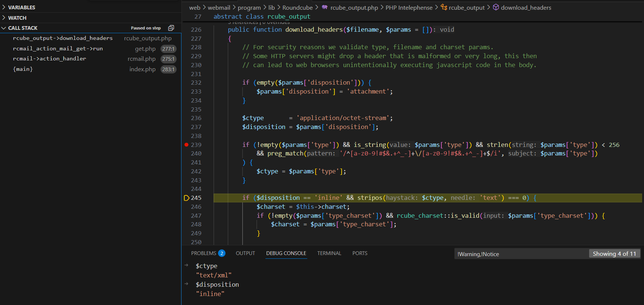
Task: Click the $ctype expression in debug console
Action: pos(206,266)
